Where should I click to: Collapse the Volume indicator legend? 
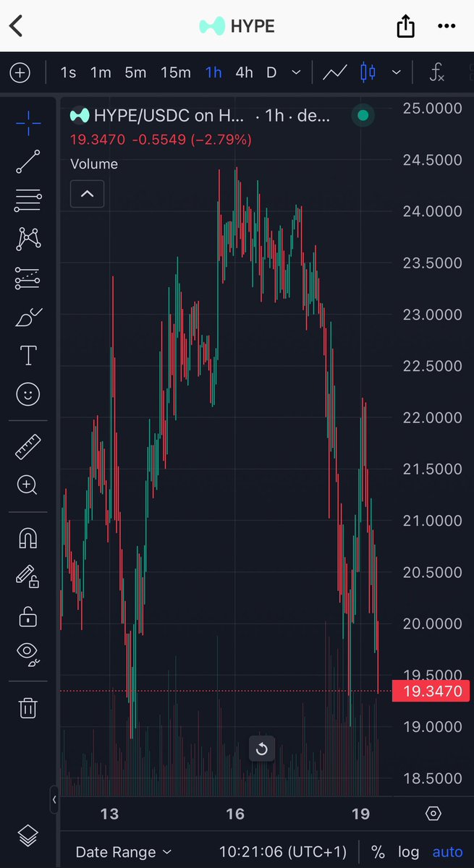[x=87, y=194]
